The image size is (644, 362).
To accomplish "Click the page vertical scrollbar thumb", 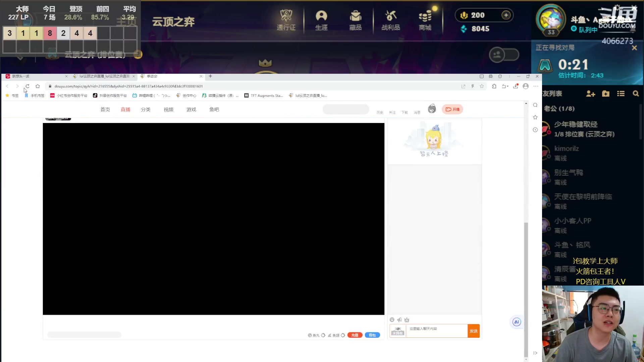I will coord(526,290).
